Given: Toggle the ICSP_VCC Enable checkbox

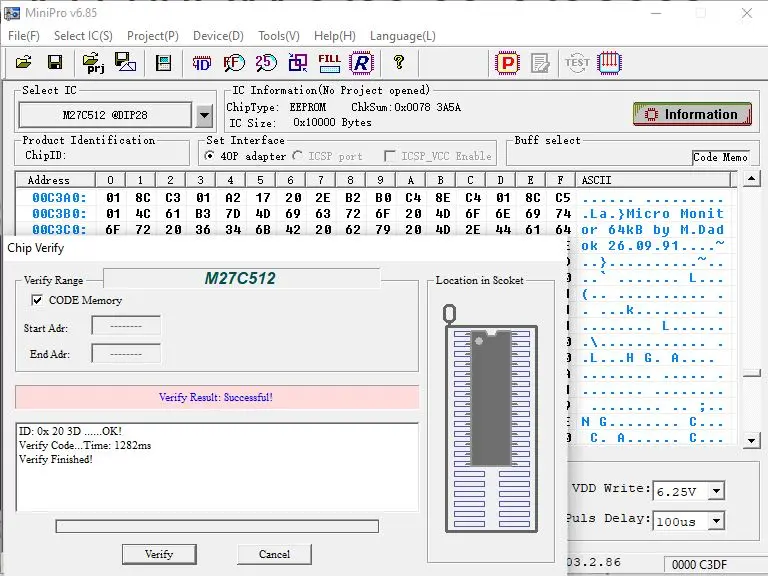Looking at the screenshot, I should click(390, 156).
